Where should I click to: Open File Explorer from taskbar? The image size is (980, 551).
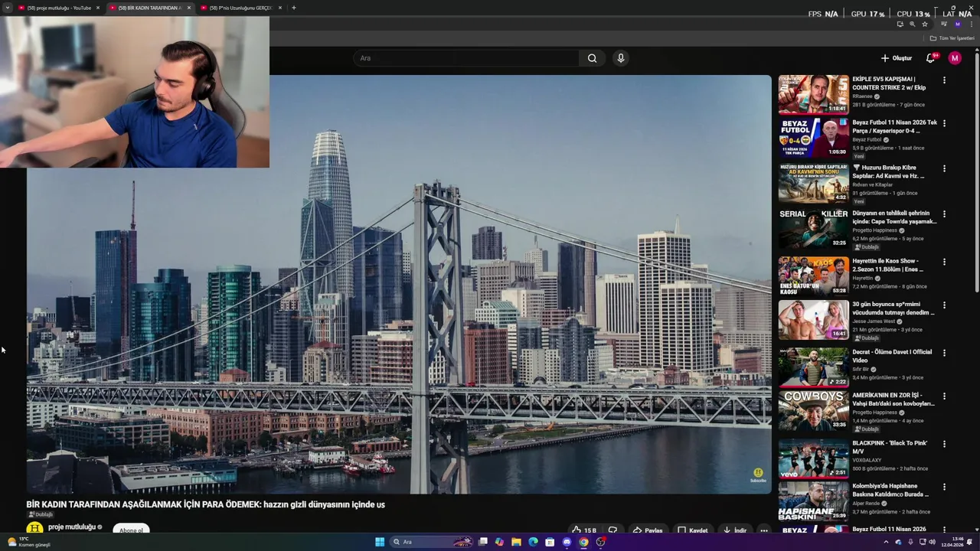pos(516,542)
